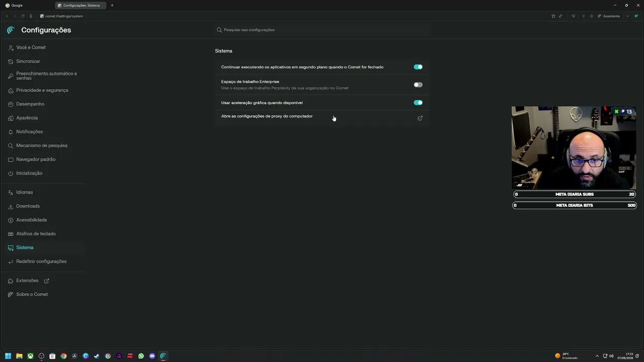Click the external link icon for proxy settings
The height and width of the screenshot is (362, 644).
click(x=420, y=118)
